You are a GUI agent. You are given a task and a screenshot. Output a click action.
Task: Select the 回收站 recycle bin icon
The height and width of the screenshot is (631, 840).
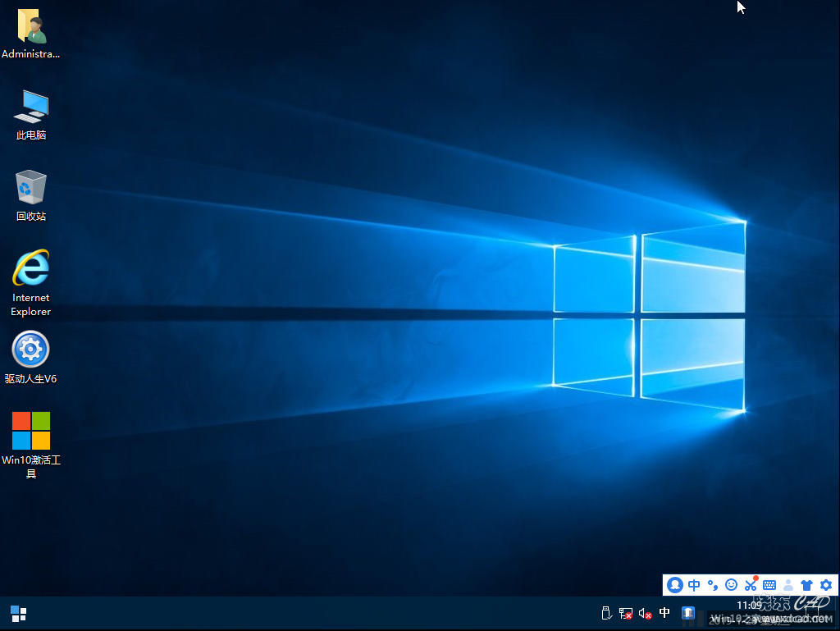click(x=30, y=195)
